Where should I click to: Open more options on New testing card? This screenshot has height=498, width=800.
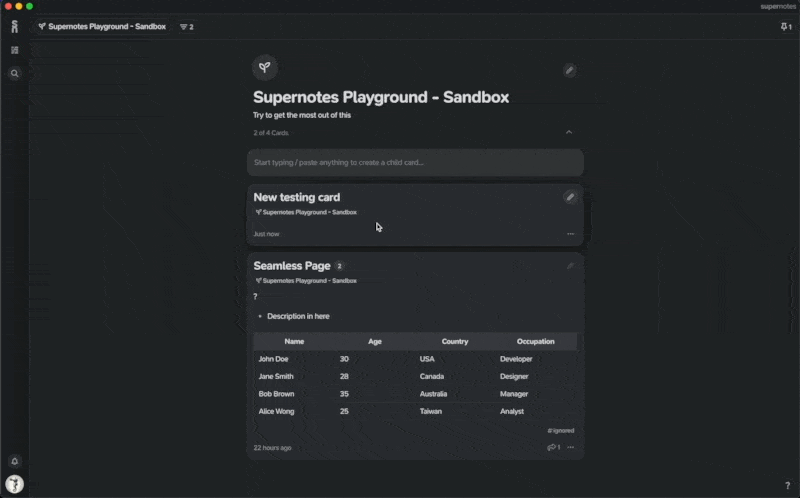(570, 234)
